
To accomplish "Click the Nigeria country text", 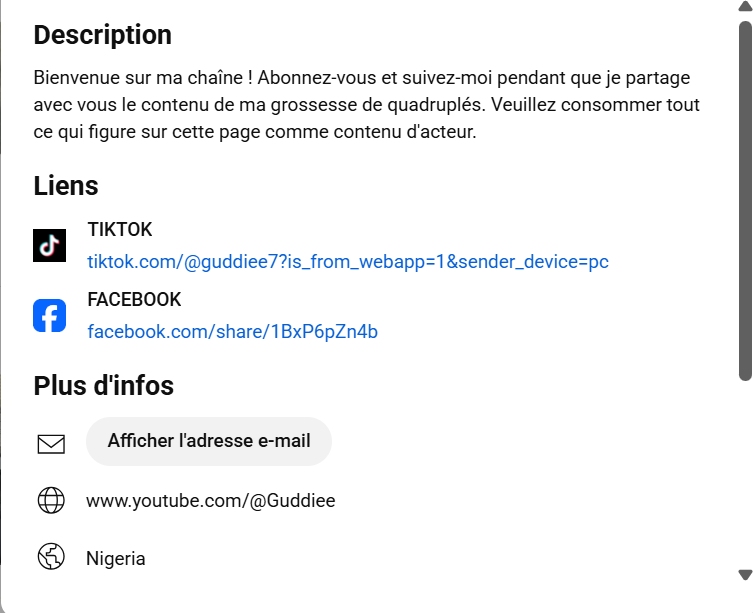I will (x=116, y=559).
